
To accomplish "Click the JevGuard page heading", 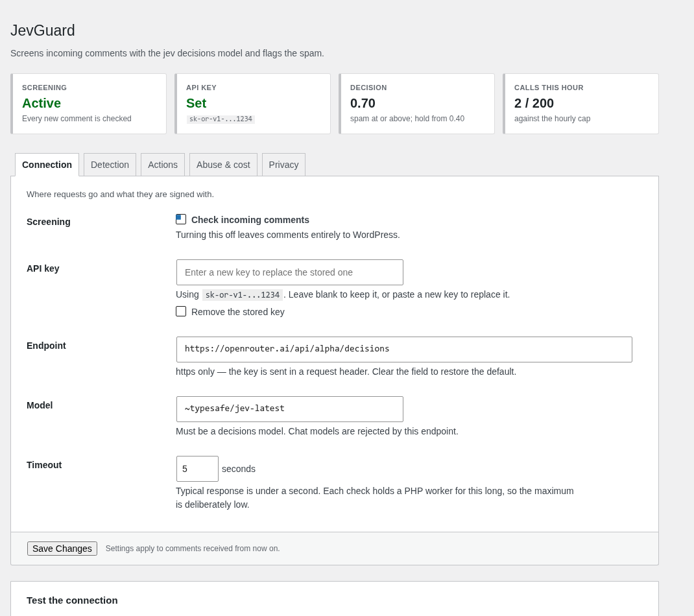I will [x=43, y=30].
